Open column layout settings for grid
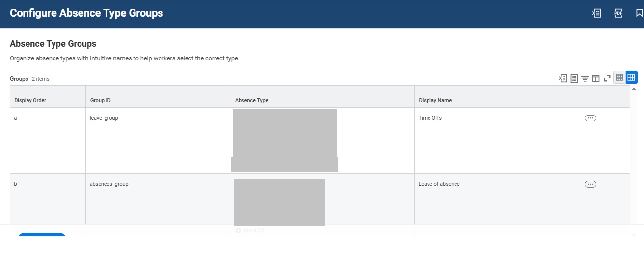Image resolution: width=644 pixels, height=260 pixels. click(x=595, y=78)
